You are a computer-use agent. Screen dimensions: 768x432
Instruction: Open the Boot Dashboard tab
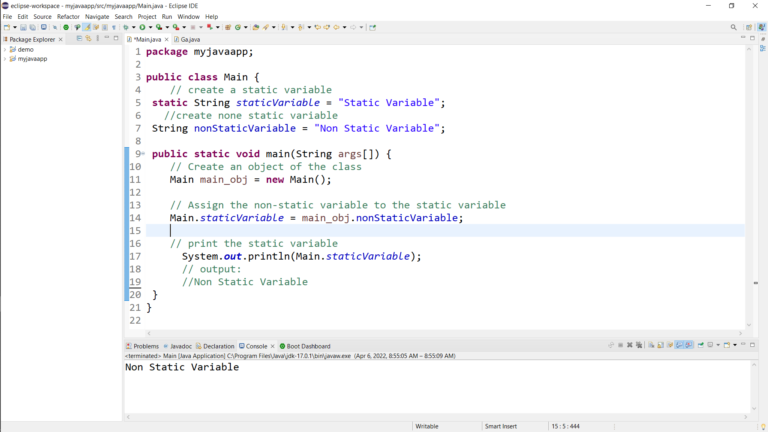click(307, 346)
